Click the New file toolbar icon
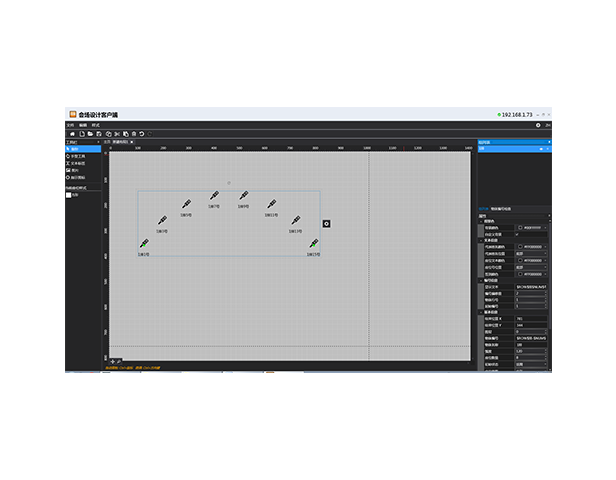The width and height of the screenshot is (616, 480). tap(81, 133)
